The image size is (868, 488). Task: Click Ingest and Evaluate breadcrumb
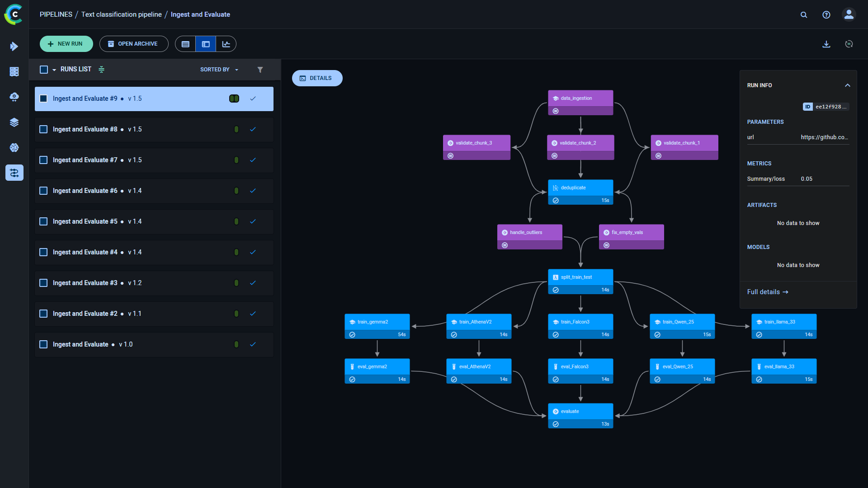(x=200, y=14)
